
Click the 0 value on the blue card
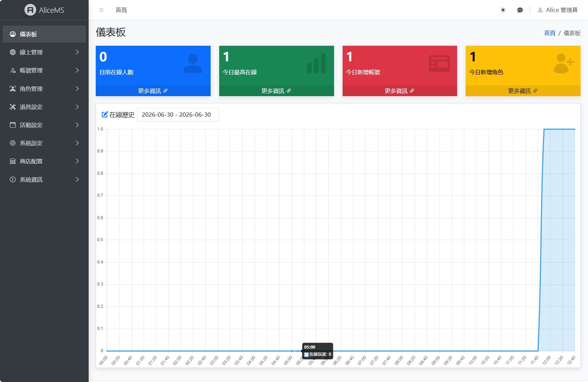[x=103, y=57]
